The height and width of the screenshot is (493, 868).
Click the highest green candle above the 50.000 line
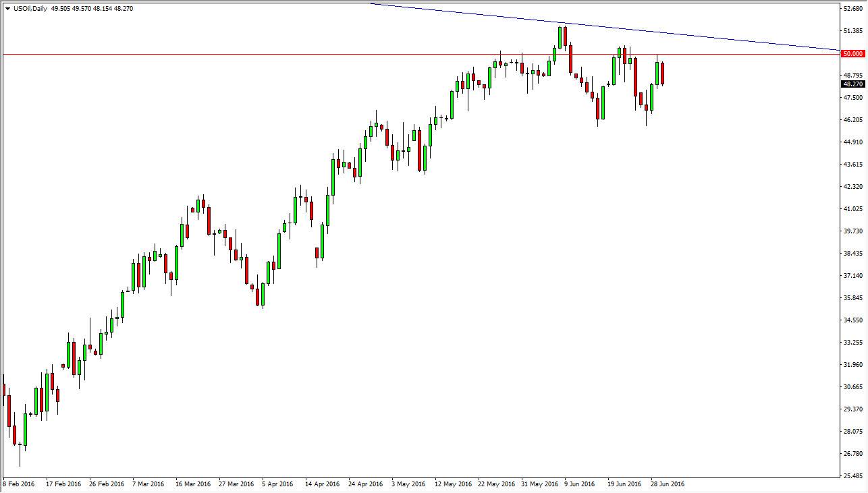tap(560, 37)
